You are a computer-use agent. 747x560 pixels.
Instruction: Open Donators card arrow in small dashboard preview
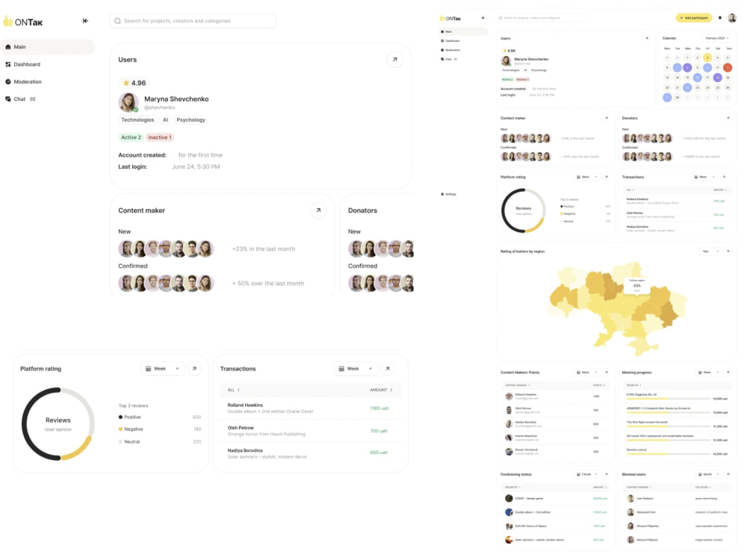[x=728, y=118]
